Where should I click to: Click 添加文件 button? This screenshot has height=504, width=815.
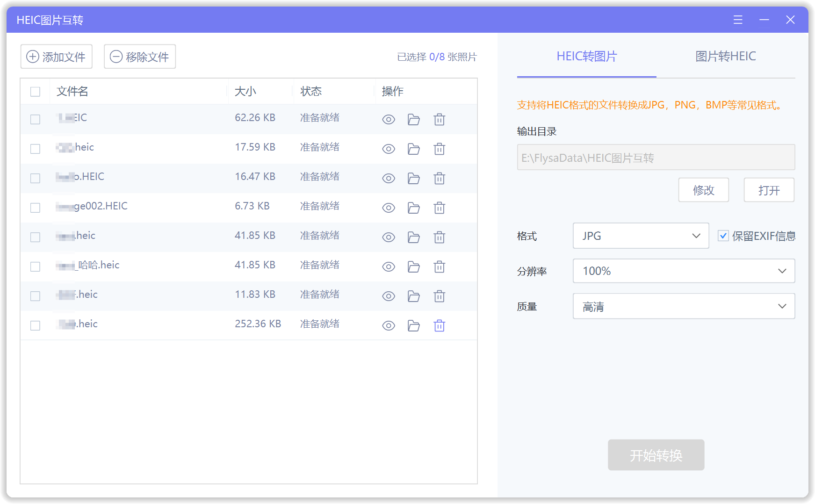[57, 57]
